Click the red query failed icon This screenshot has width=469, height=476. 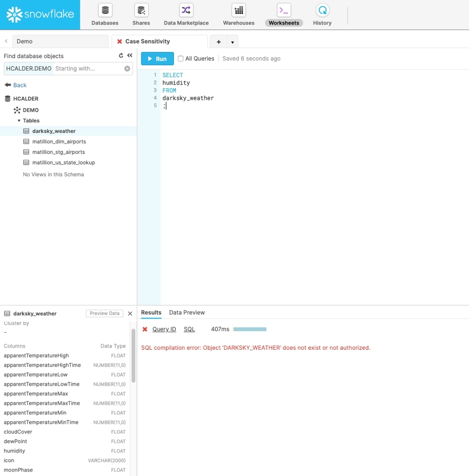pos(145,329)
